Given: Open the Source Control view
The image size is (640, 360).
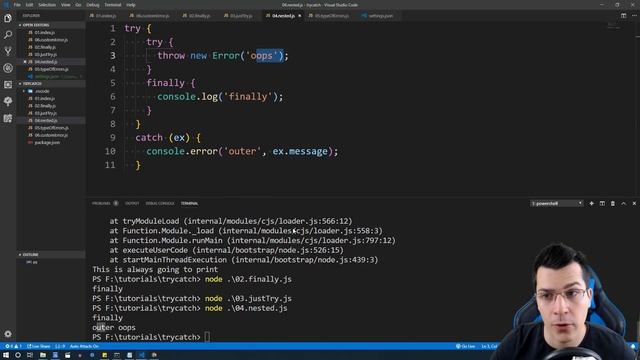Looking at the screenshot, I should click(x=8, y=51).
